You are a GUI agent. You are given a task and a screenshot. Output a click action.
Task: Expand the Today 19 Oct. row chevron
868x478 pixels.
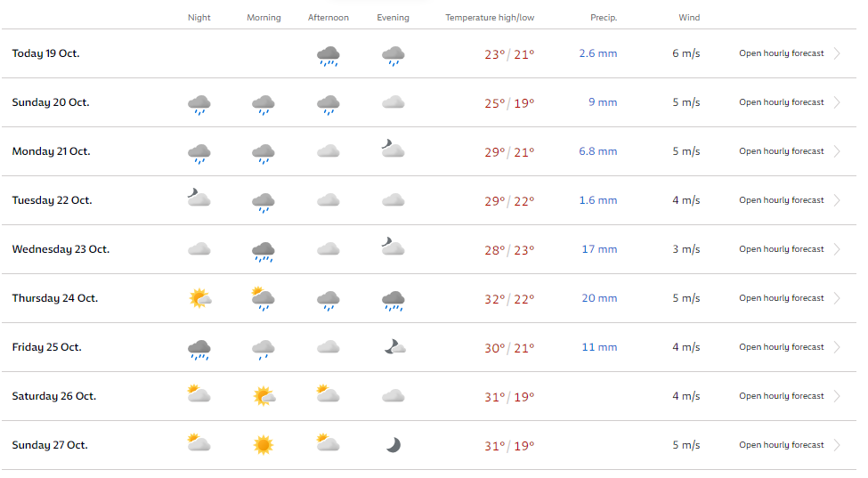click(837, 53)
